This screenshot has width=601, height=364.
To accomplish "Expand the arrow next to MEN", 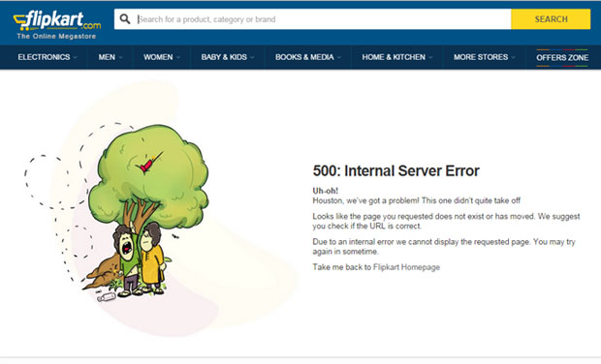I will click(x=120, y=57).
